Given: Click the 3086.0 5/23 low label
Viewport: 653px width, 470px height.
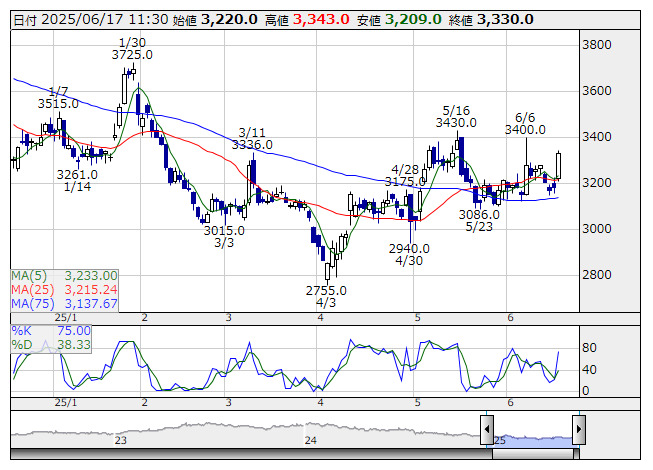Looking at the screenshot, I should [479, 221].
